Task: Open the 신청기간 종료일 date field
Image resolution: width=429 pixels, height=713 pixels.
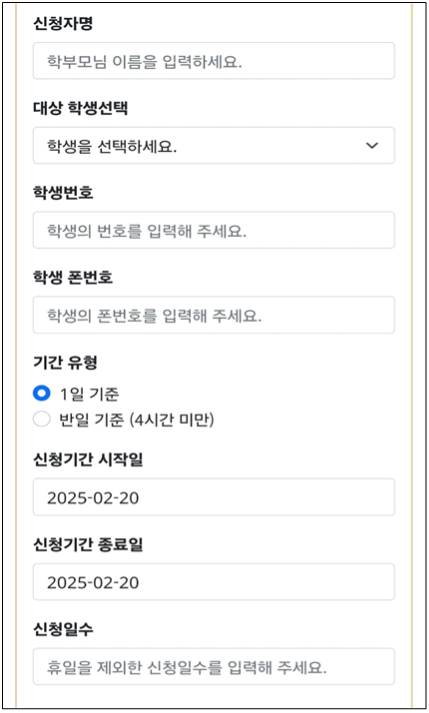Action: pos(214,582)
